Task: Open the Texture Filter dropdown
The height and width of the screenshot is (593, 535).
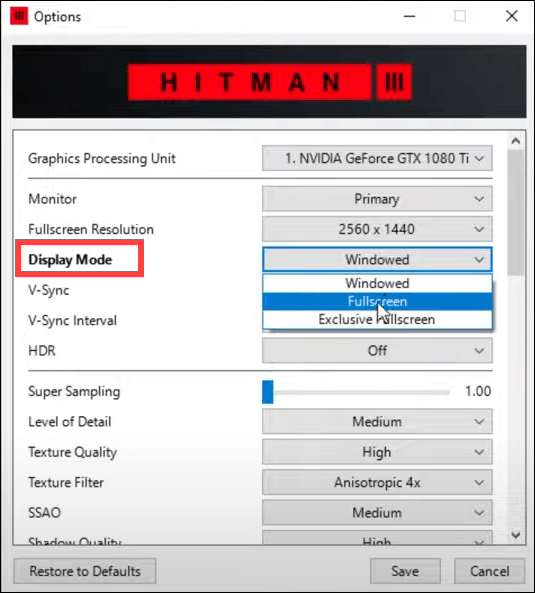Action: (x=377, y=482)
